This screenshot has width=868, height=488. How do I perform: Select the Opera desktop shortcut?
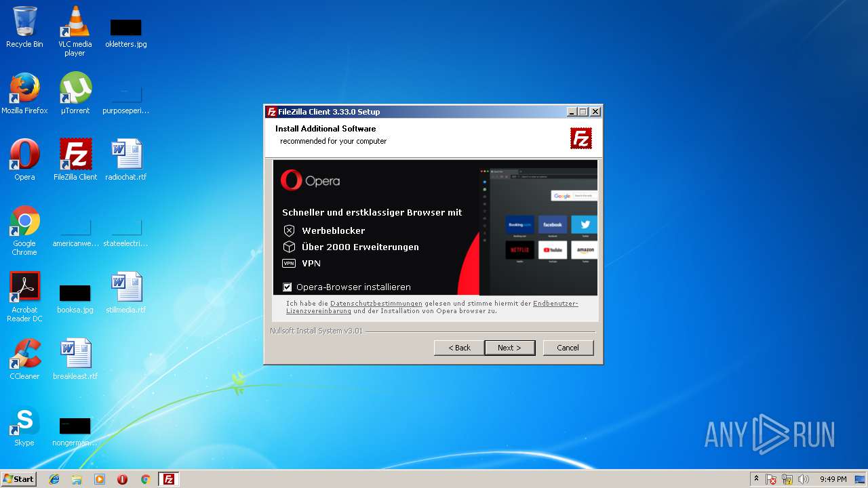tap(24, 159)
